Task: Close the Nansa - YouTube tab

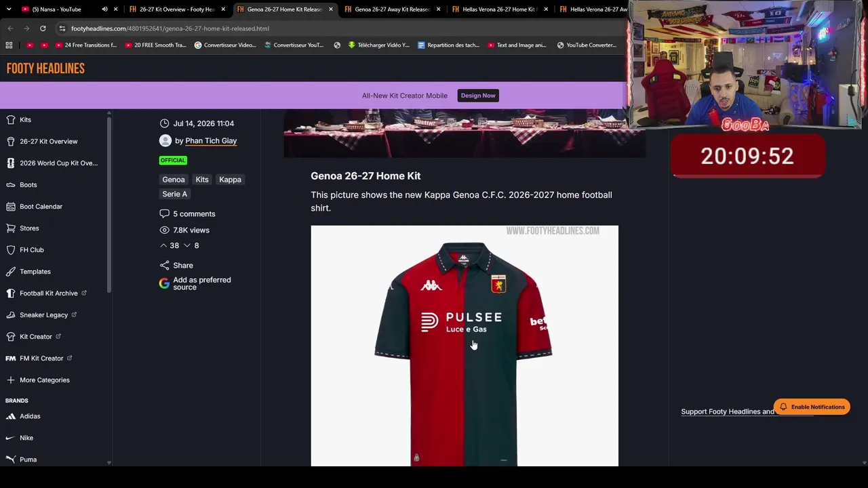Action: (115, 9)
